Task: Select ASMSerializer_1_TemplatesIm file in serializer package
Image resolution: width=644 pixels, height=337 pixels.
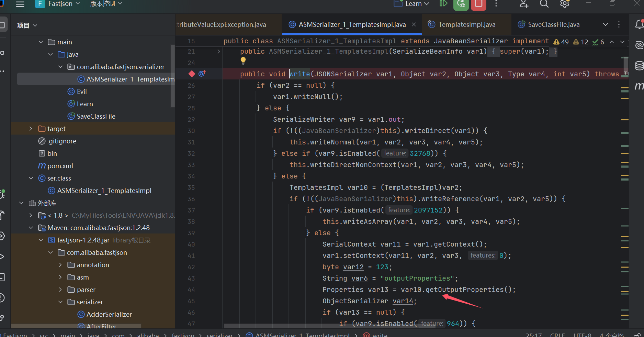Action: point(126,79)
